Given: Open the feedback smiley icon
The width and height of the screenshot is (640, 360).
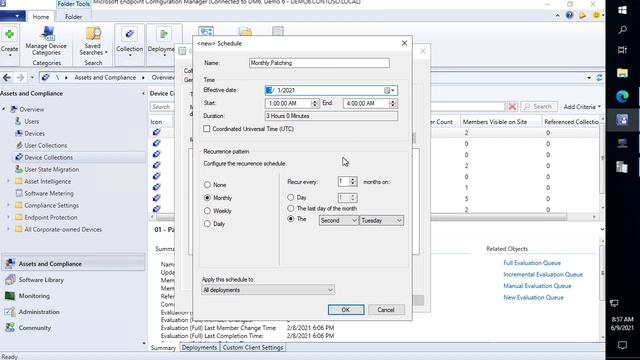Looking at the screenshot, I should point(596,16).
